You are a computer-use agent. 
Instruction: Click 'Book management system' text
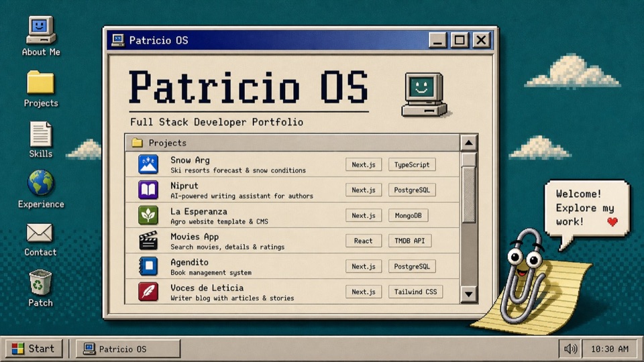(211, 273)
